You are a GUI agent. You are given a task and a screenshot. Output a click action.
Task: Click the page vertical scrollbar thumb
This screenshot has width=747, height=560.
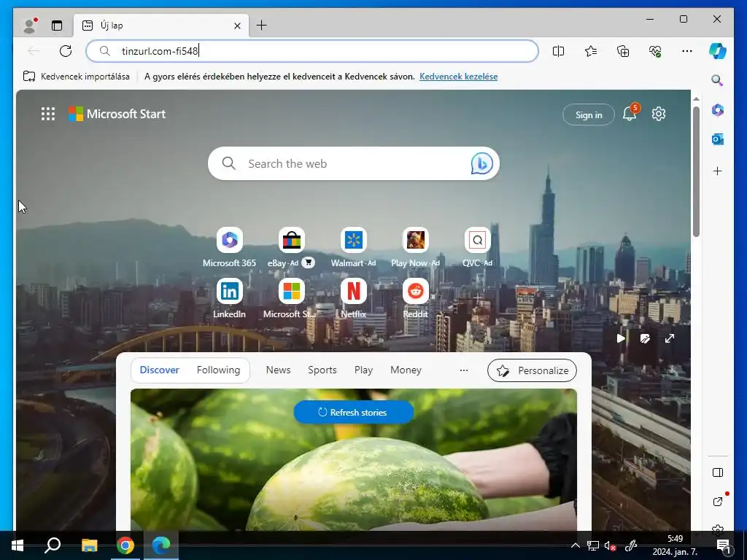coord(696,171)
